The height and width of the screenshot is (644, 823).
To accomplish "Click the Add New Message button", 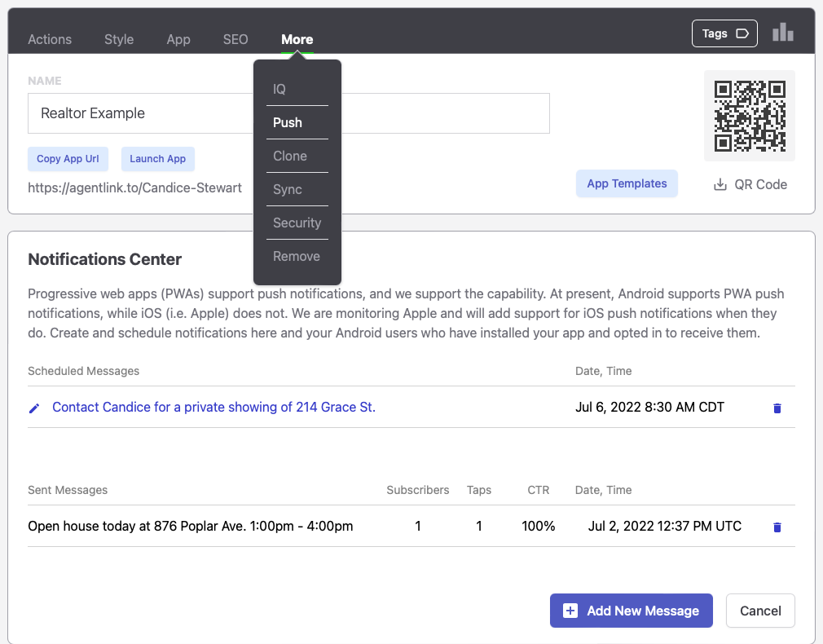I will click(x=631, y=611).
